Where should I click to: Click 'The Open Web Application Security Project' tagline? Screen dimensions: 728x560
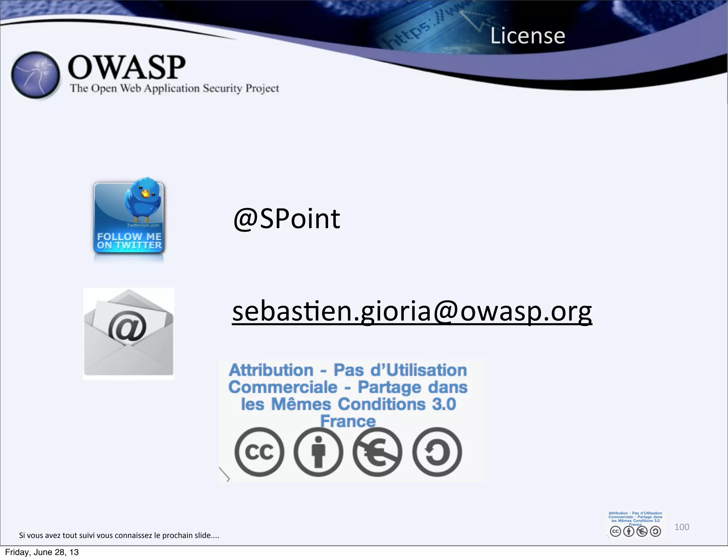(x=175, y=88)
